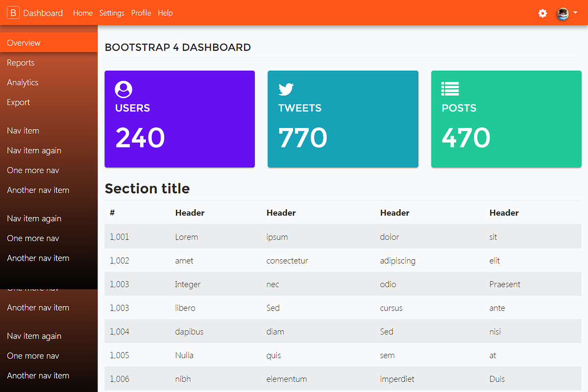Select table cell '1,006'
588x392 pixels.
[120, 379]
